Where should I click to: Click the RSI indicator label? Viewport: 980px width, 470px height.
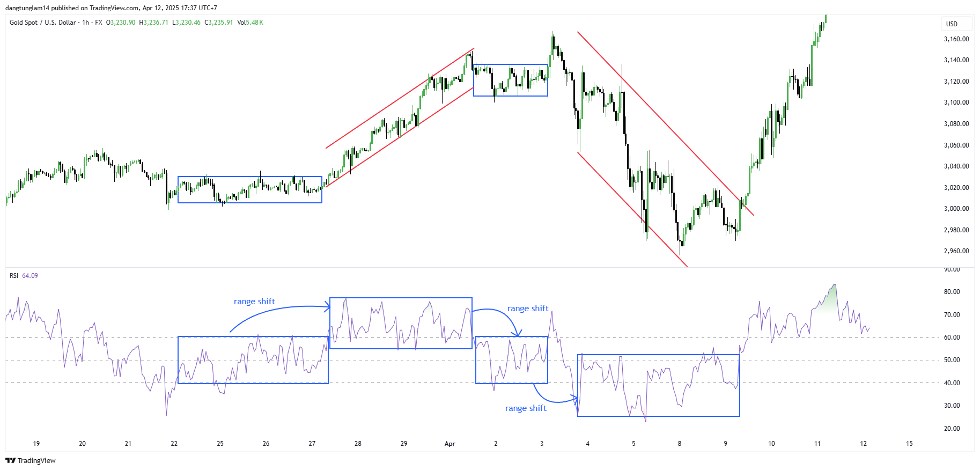[14, 276]
